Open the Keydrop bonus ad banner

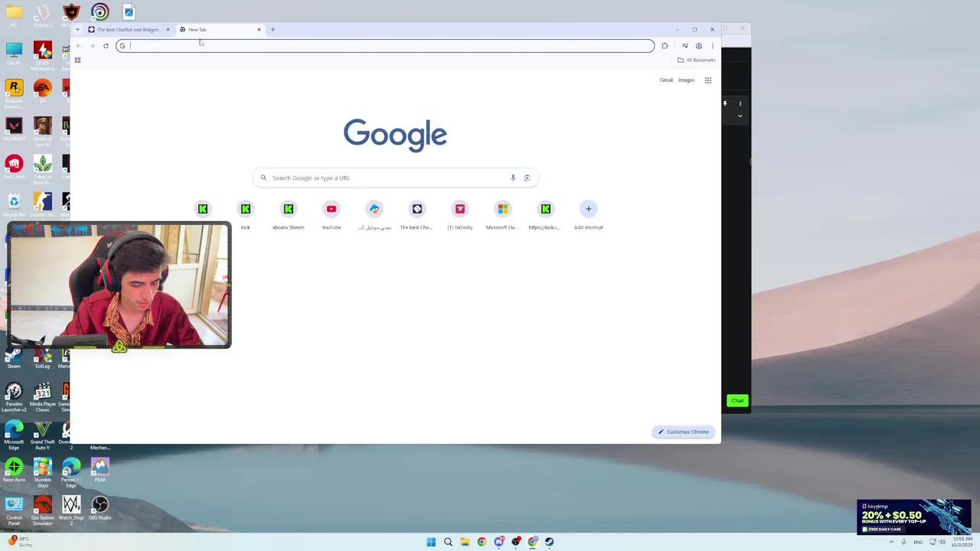913,517
